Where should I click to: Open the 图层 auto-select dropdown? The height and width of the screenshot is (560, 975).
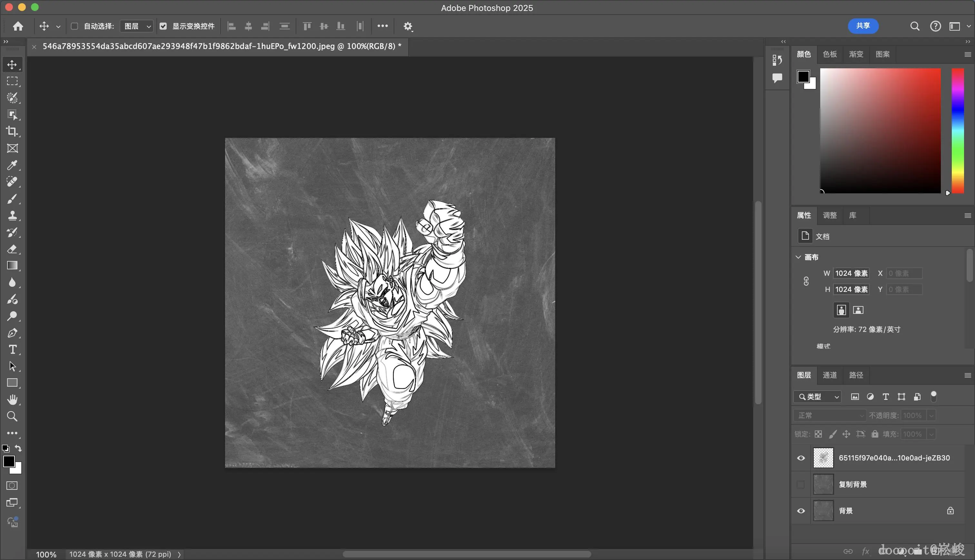[x=137, y=26]
